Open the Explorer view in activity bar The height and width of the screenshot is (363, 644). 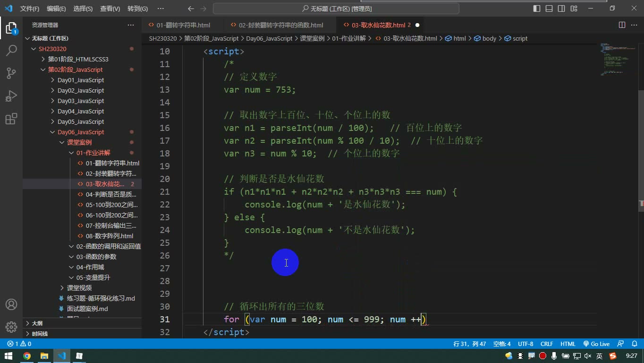coord(11,27)
